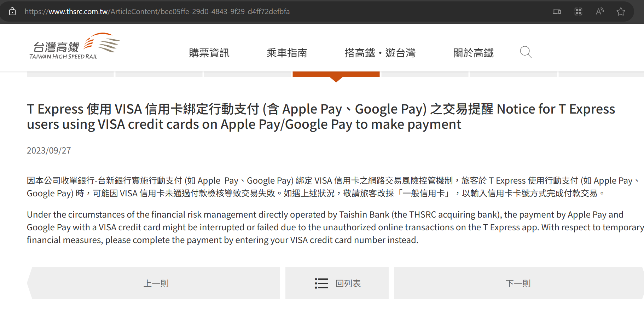
Task: Open the 搭高鐵・遊台灣 menu
Action: (x=380, y=53)
